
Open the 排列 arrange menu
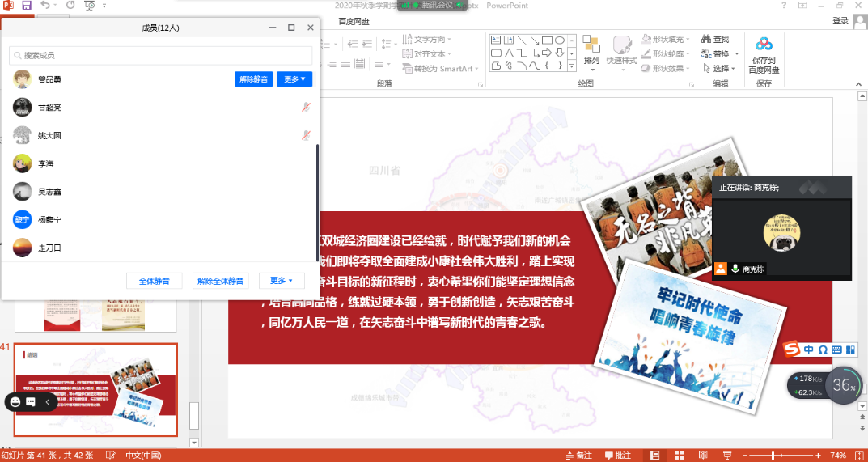tap(592, 53)
